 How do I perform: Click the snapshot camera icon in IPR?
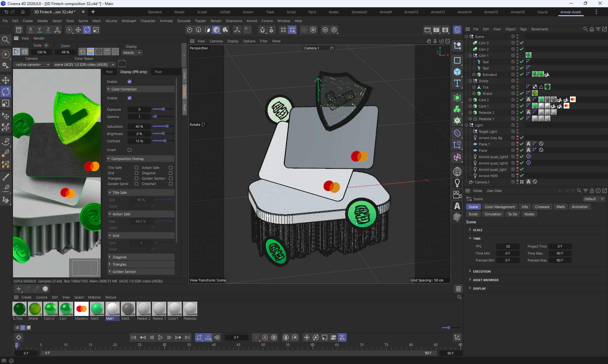[122, 64]
